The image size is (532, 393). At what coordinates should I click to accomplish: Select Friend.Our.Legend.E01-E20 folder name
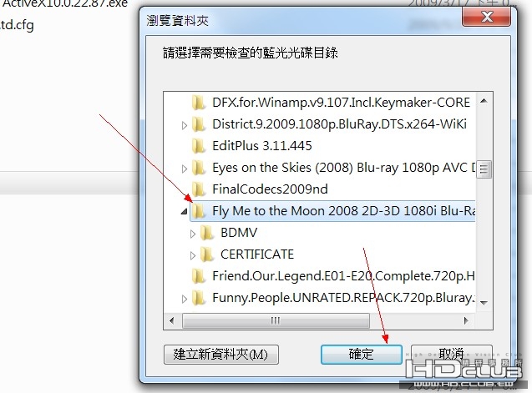(x=344, y=276)
